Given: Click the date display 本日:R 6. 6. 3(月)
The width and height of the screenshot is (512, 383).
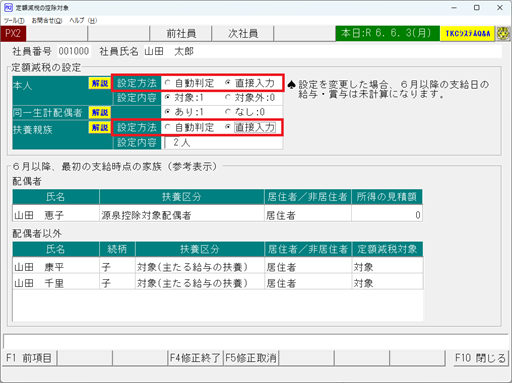Looking at the screenshot, I should (387, 33).
